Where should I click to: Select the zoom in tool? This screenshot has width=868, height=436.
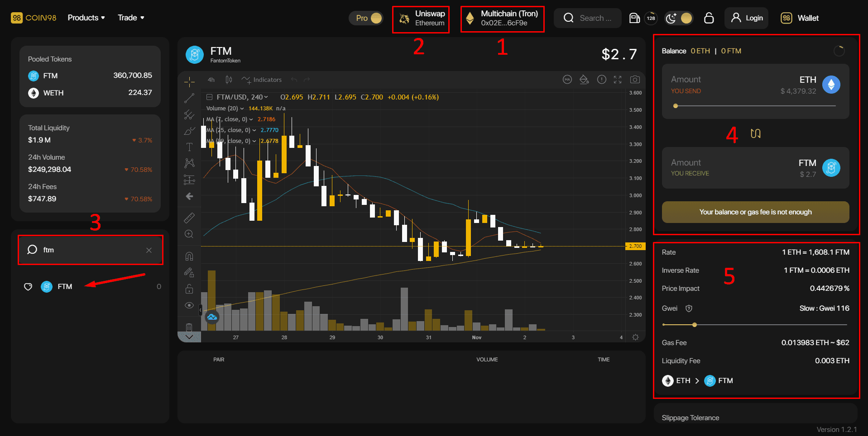(x=189, y=234)
